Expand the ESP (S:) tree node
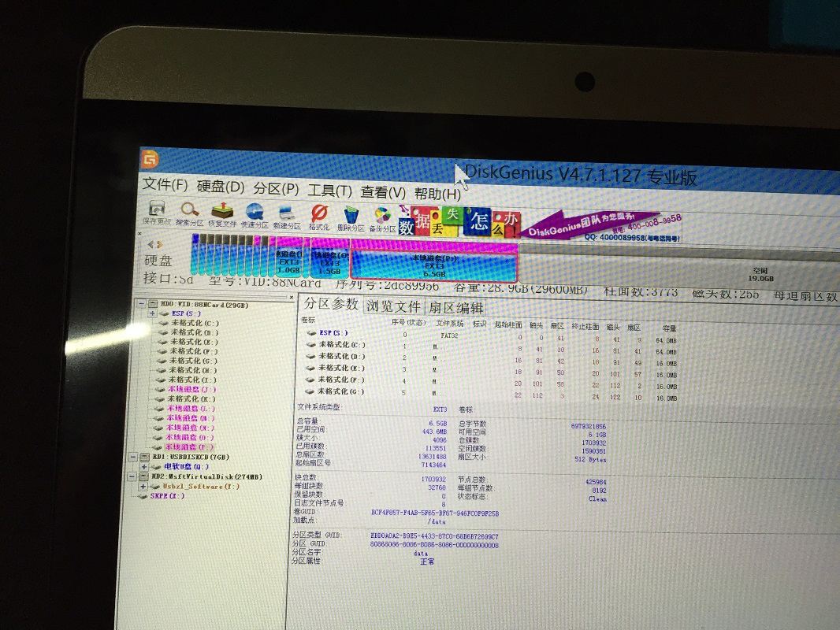 click(x=153, y=313)
